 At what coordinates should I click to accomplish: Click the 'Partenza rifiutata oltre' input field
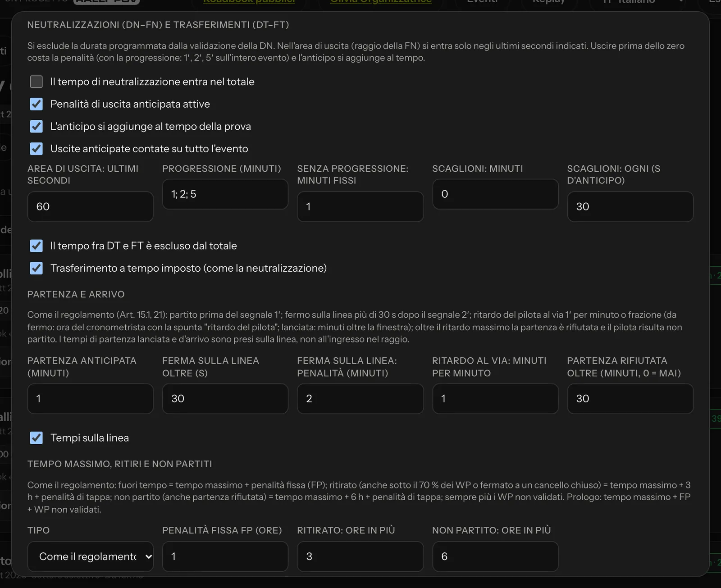630,399
